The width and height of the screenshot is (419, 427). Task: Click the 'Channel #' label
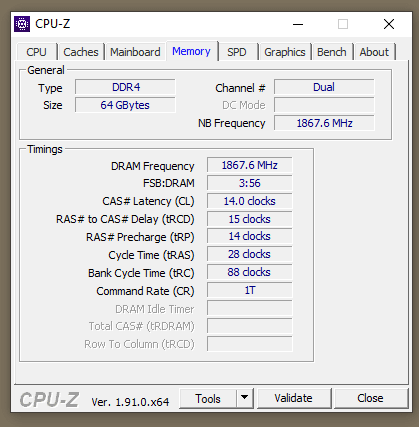[x=240, y=88]
